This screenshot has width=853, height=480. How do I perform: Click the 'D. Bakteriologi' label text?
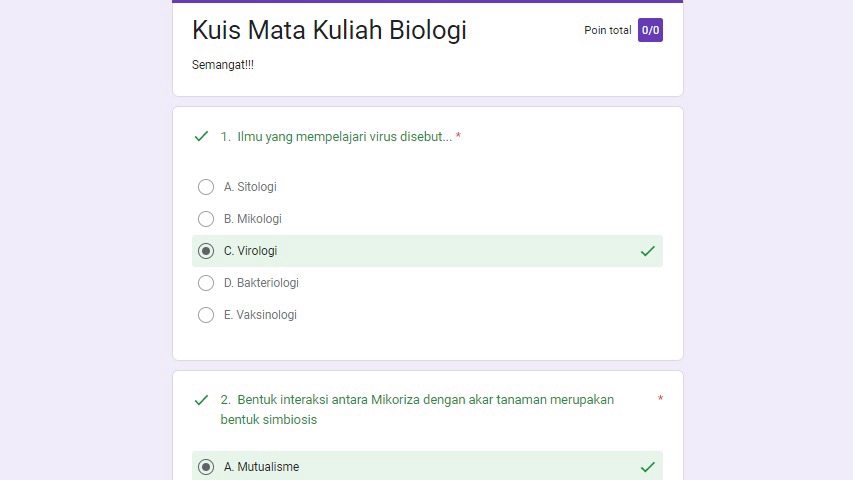click(x=261, y=283)
